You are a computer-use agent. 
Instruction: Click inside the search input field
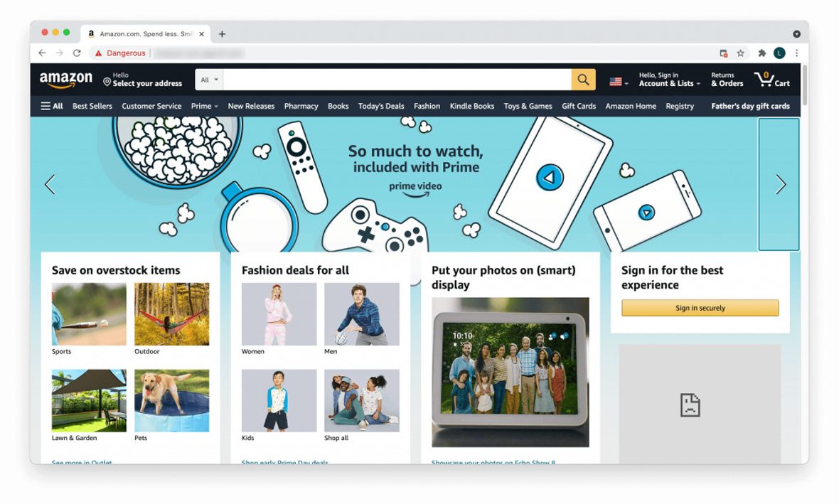pos(391,79)
